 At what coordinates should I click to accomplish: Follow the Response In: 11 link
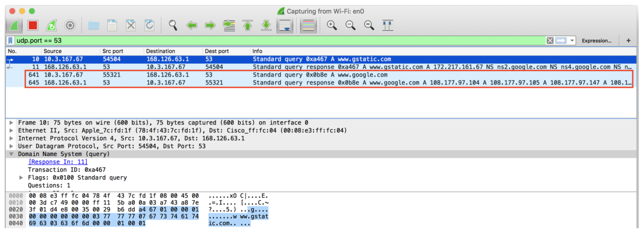tap(58, 162)
